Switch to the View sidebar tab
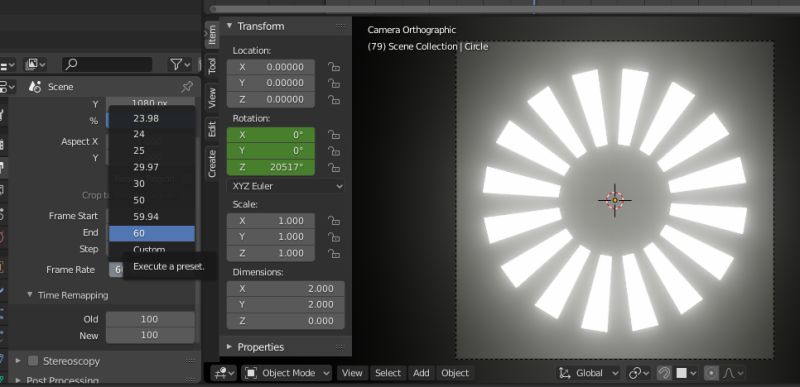This screenshot has width=800, height=387. [212, 97]
